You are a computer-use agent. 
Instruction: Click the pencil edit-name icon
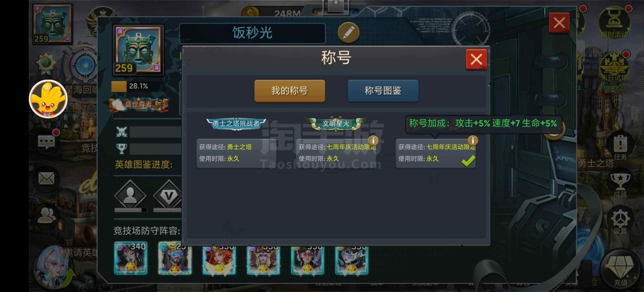(x=349, y=32)
